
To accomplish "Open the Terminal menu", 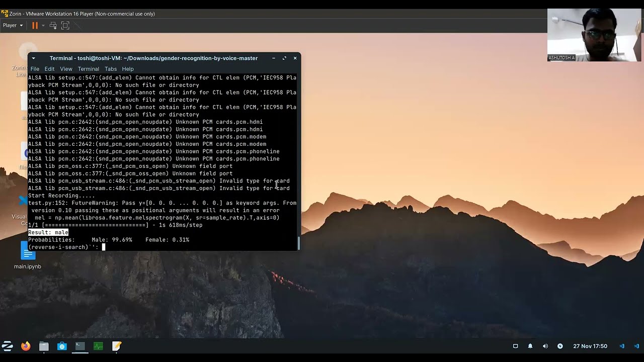I will point(88,69).
